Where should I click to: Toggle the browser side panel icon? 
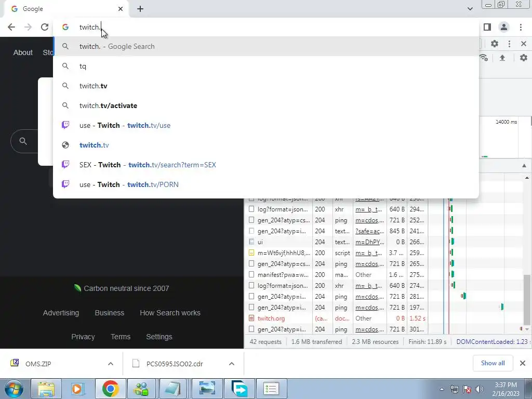(x=487, y=27)
